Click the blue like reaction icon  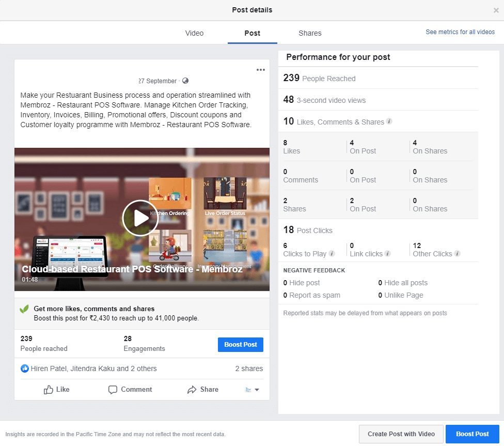[25, 368]
